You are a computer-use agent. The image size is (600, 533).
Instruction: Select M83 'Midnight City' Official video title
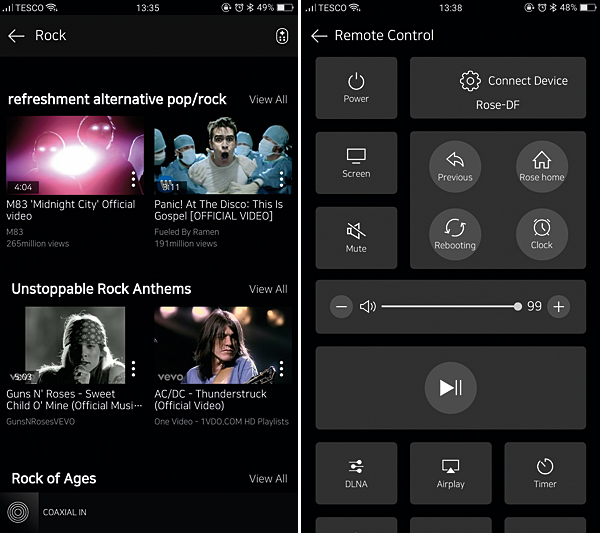coord(71,210)
